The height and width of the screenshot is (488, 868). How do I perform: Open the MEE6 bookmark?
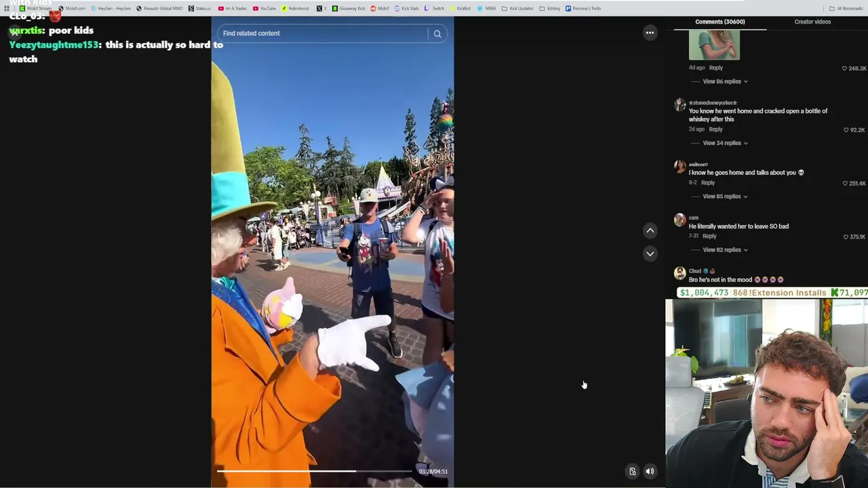pos(486,8)
